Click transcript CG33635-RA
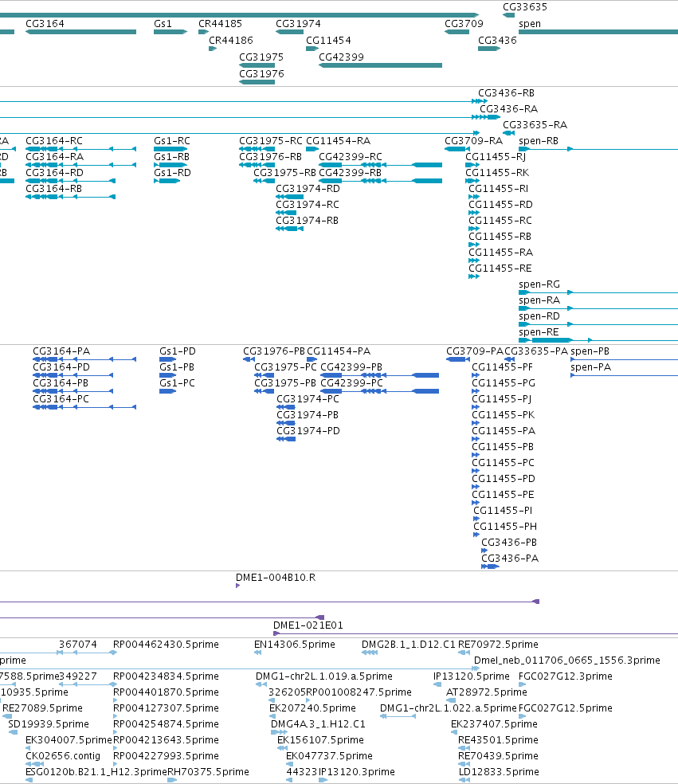Screen dimensions: 678x784 click(x=535, y=125)
